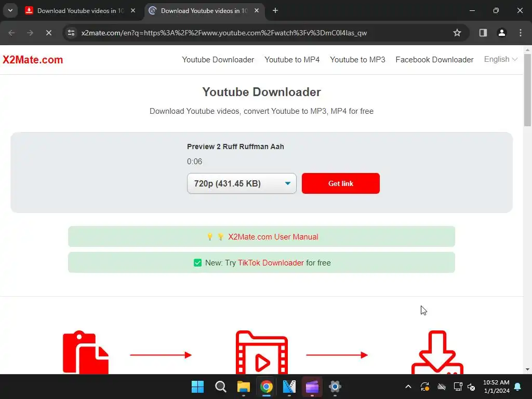Stop loading the page
The width and height of the screenshot is (532, 399).
point(48,33)
